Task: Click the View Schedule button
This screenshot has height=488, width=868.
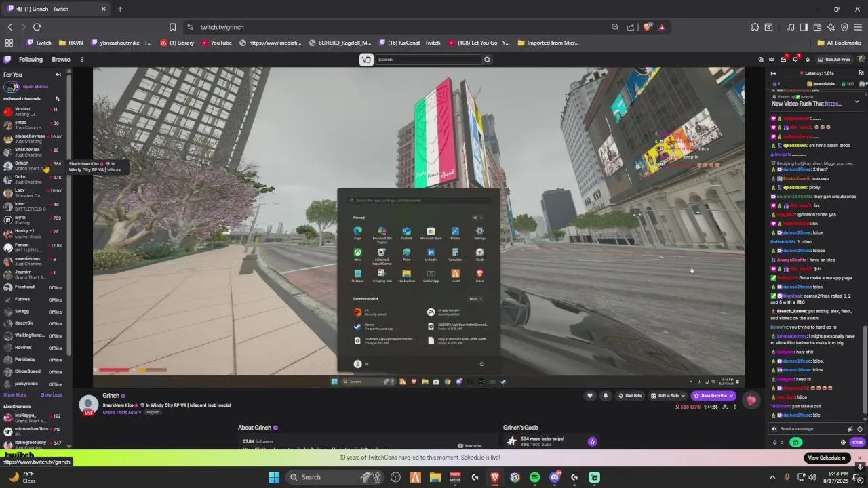Action: pos(827,457)
